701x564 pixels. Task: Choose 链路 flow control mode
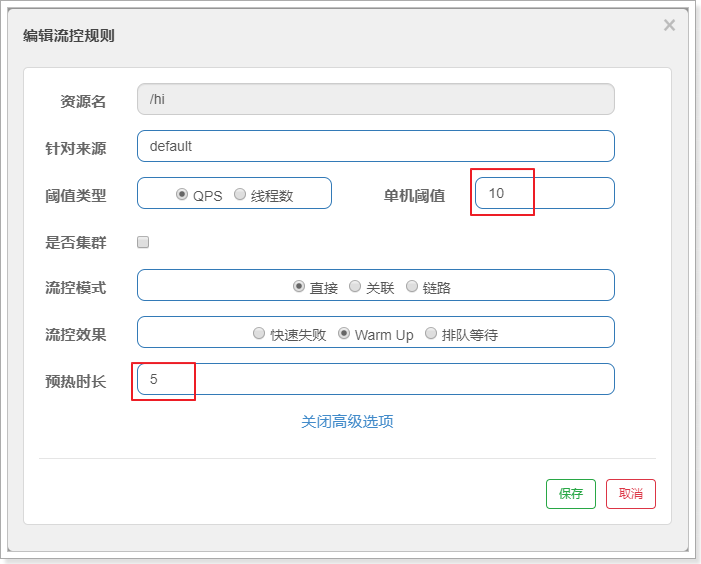tap(412, 287)
